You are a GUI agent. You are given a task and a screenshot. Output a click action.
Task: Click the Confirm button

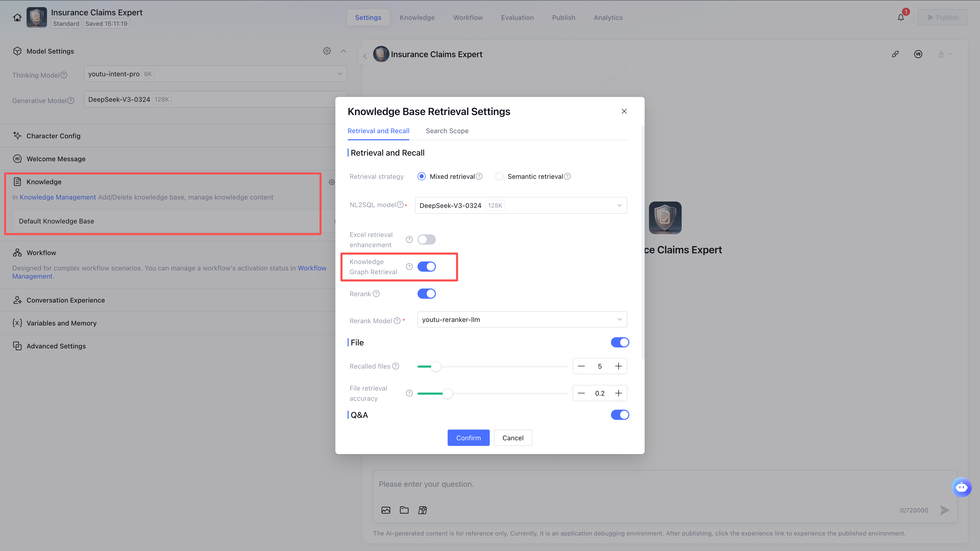click(468, 438)
